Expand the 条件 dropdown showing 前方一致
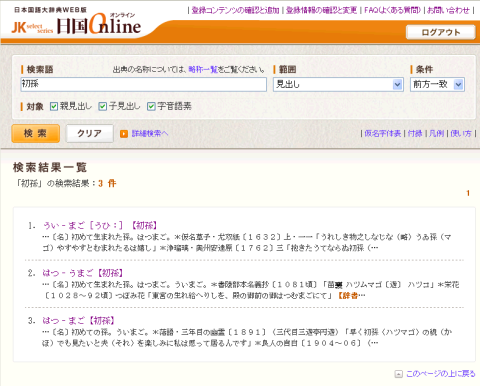The image size is (480, 386). tap(437, 85)
